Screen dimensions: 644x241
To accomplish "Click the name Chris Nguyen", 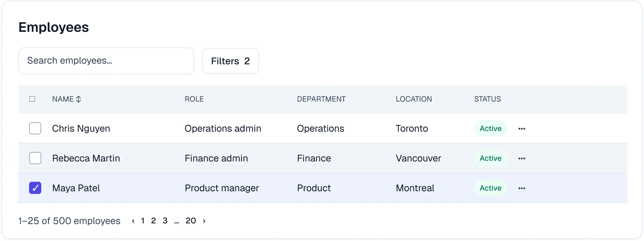I will click(x=81, y=129).
